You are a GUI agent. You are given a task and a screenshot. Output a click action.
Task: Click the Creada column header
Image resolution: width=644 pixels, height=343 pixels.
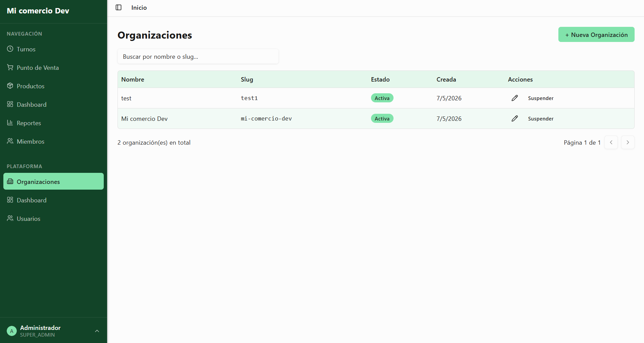click(x=446, y=79)
